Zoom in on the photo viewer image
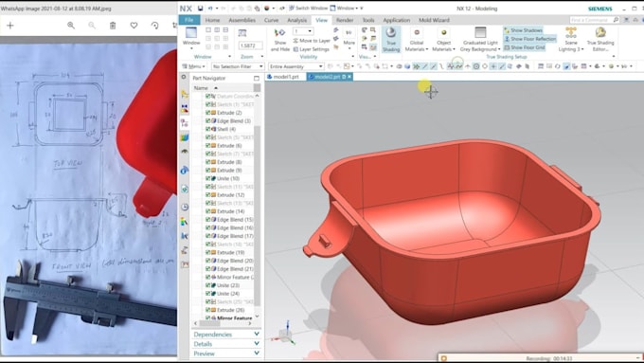Screen dimensions: 644x363 pos(71,26)
